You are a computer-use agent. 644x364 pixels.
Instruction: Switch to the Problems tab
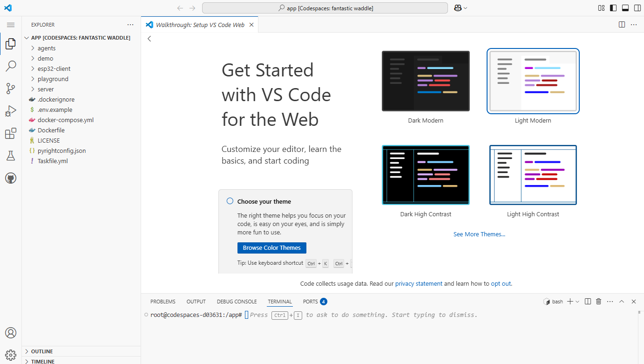coord(163,302)
